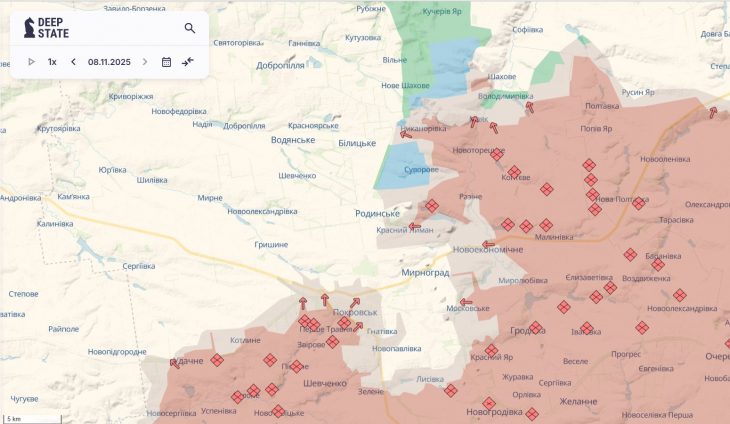Screen dimensions: 730x424
Task: Click the 5 km scale bar
Action: 17,417
